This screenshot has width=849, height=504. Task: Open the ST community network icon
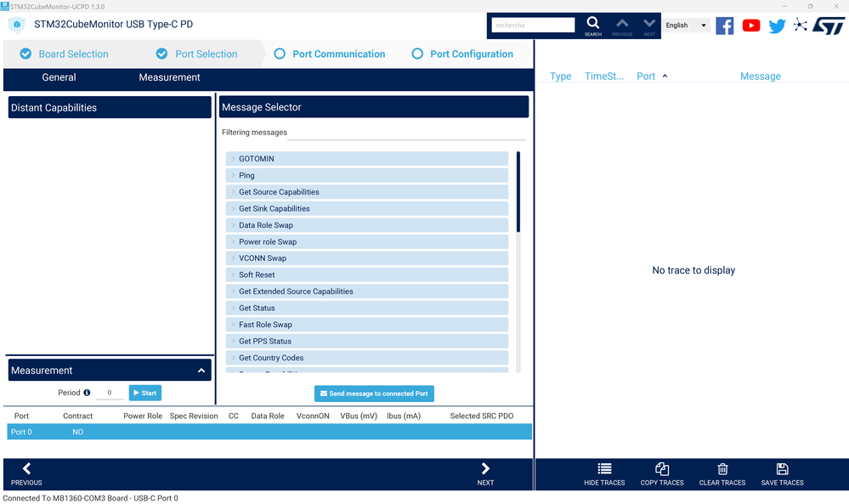(x=801, y=25)
